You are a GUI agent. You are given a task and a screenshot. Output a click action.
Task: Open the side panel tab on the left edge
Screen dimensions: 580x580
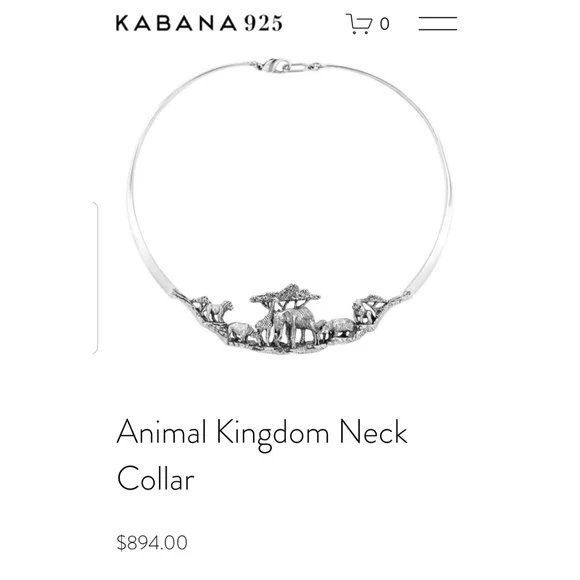[x=95, y=277]
